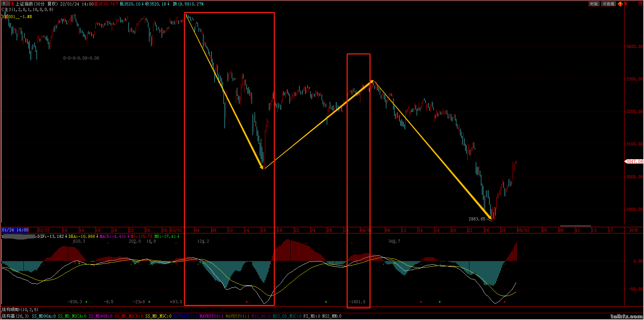Click the red anchor icon at top right
This screenshot has height=320, width=644.
click(626, 4)
